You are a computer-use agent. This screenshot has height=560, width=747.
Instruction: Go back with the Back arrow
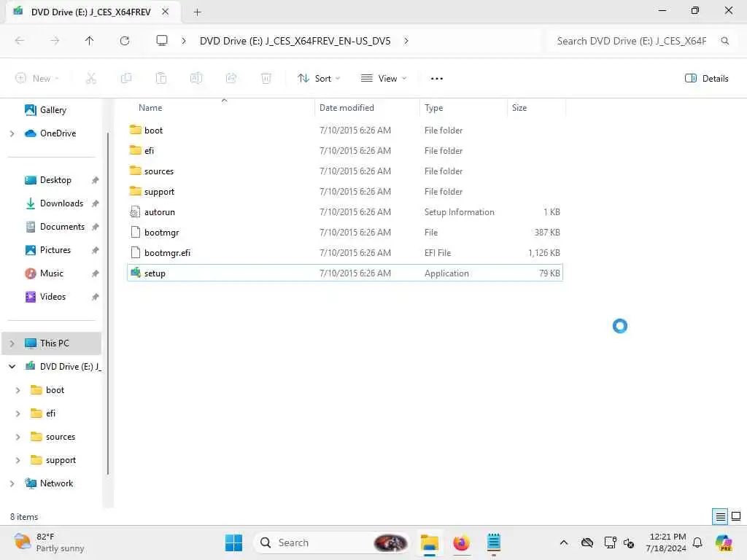tap(20, 41)
